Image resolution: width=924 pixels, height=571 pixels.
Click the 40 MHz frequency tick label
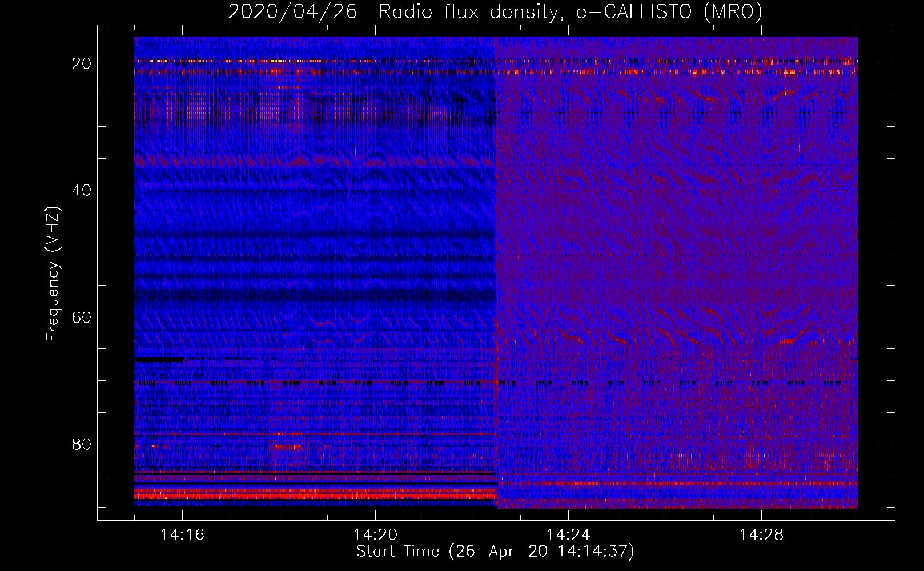(82, 190)
